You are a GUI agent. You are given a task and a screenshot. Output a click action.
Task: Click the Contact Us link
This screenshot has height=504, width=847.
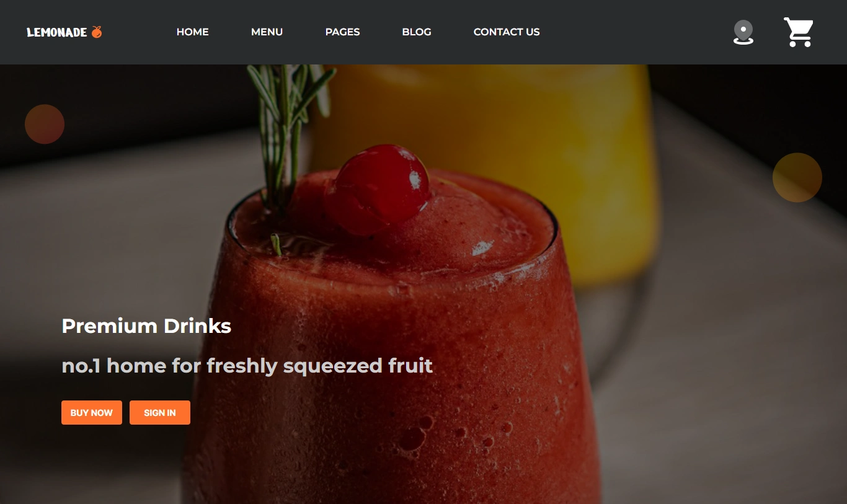click(x=507, y=32)
